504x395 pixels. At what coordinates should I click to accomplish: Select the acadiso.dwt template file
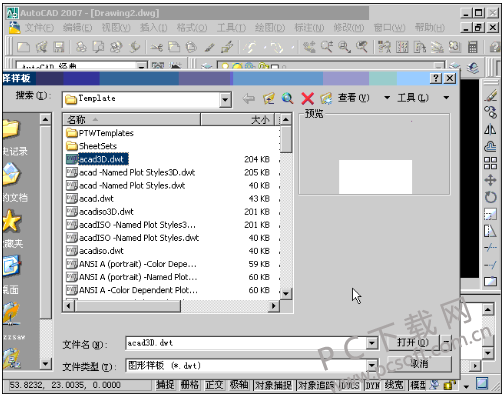[x=101, y=251]
